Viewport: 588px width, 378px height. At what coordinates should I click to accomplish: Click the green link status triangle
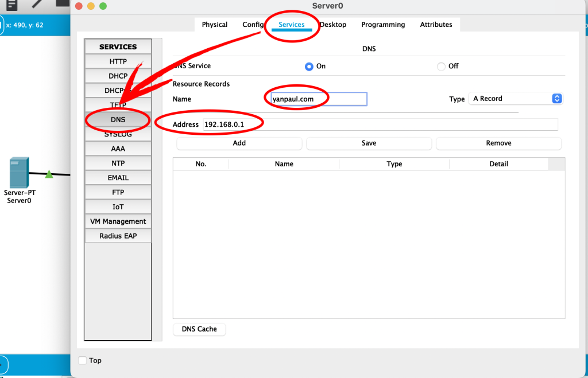(49, 174)
